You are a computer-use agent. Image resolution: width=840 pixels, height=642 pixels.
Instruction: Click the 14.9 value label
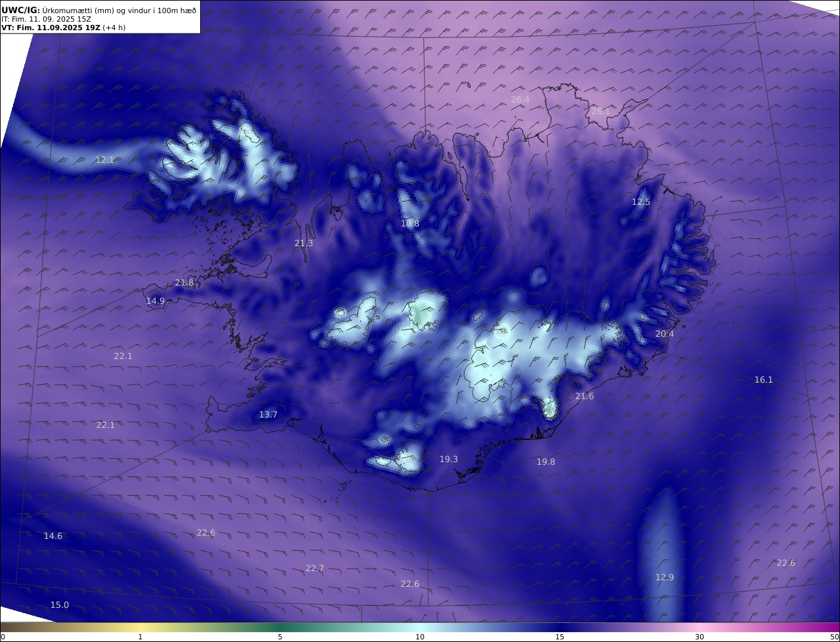point(156,301)
